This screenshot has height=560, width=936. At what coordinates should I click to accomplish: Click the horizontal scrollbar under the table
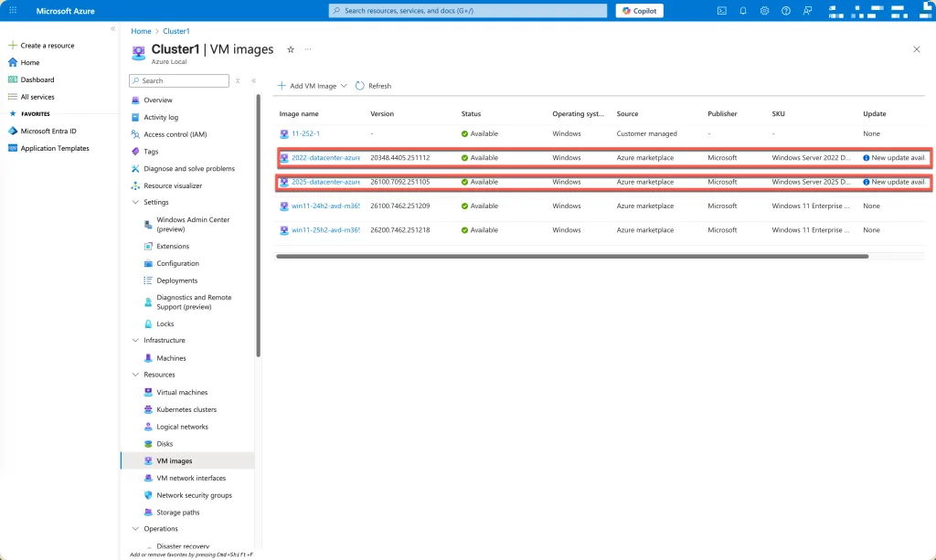(x=571, y=257)
